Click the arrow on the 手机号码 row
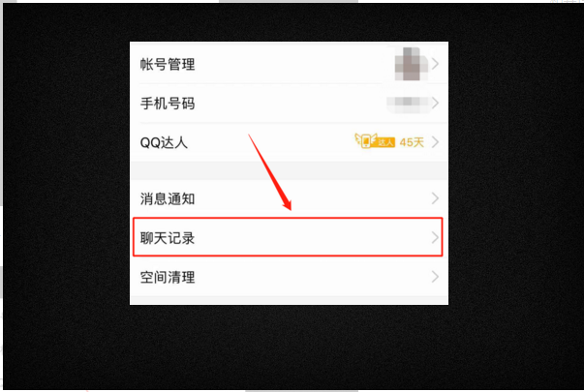The width and height of the screenshot is (584, 392). [x=435, y=104]
